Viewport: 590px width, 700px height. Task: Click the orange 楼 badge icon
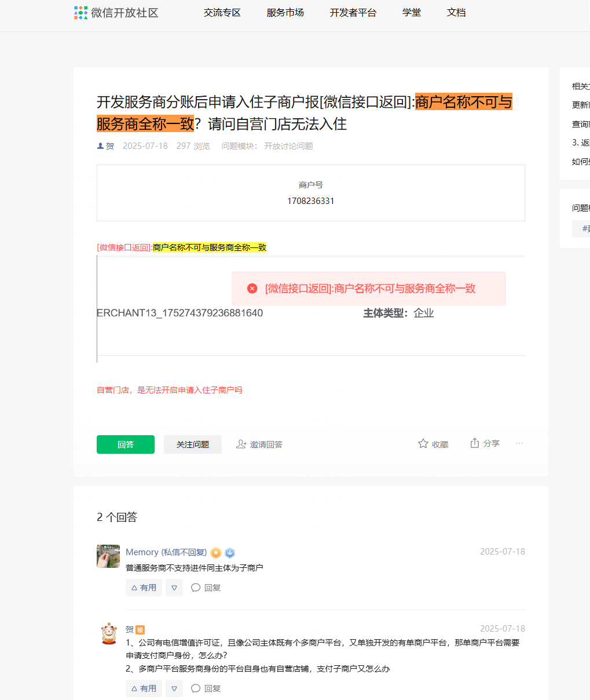[x=140, y=630]
